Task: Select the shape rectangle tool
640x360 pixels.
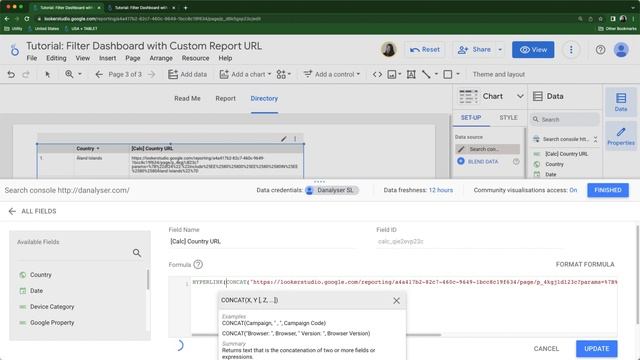Action: coord(448,74)
